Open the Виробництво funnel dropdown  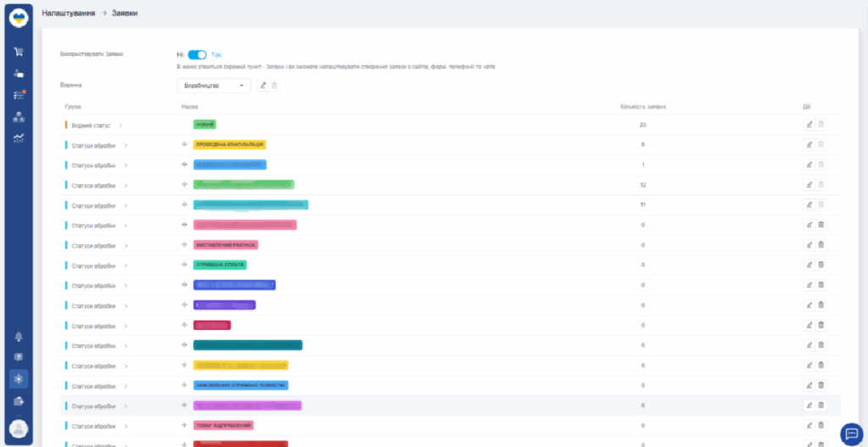214,85
